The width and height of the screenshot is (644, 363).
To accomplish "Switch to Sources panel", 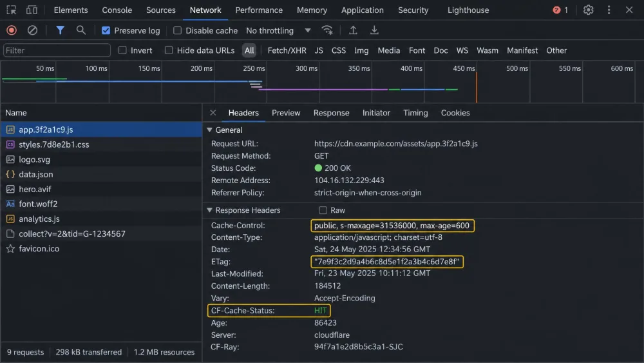I will coord(160,10).
